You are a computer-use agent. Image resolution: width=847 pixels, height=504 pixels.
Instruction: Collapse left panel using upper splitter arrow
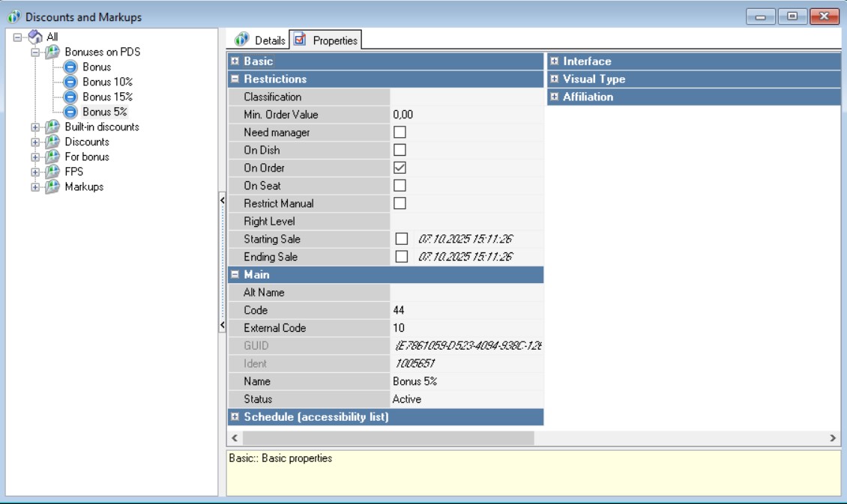click(222, 200)
